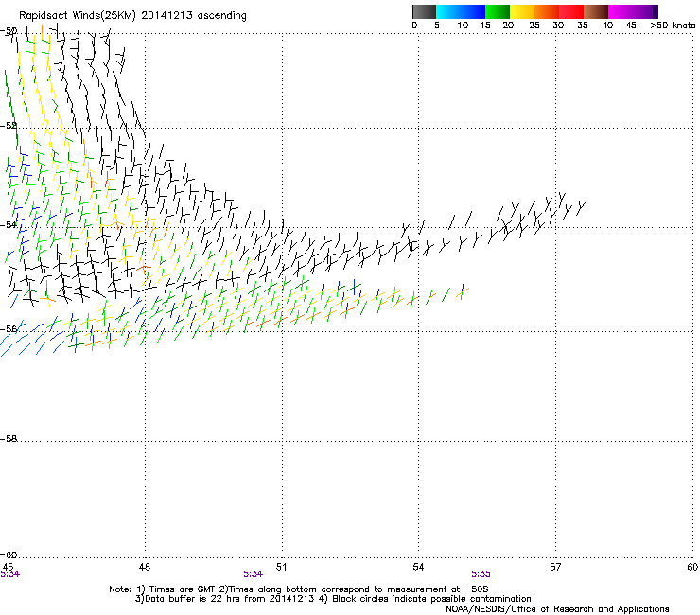Pick the brown 35-40 knots color segment
This screenshot has width=700, height=615.
(596, 11)
